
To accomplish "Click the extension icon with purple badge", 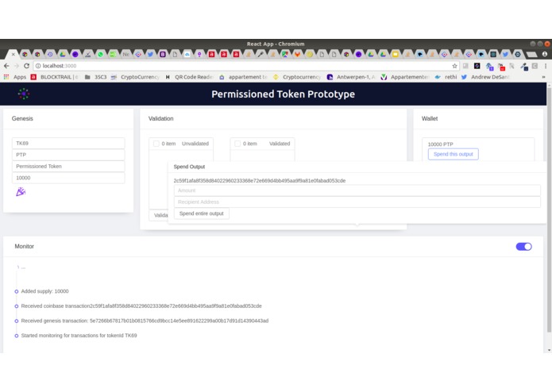I will pos(489,66).
